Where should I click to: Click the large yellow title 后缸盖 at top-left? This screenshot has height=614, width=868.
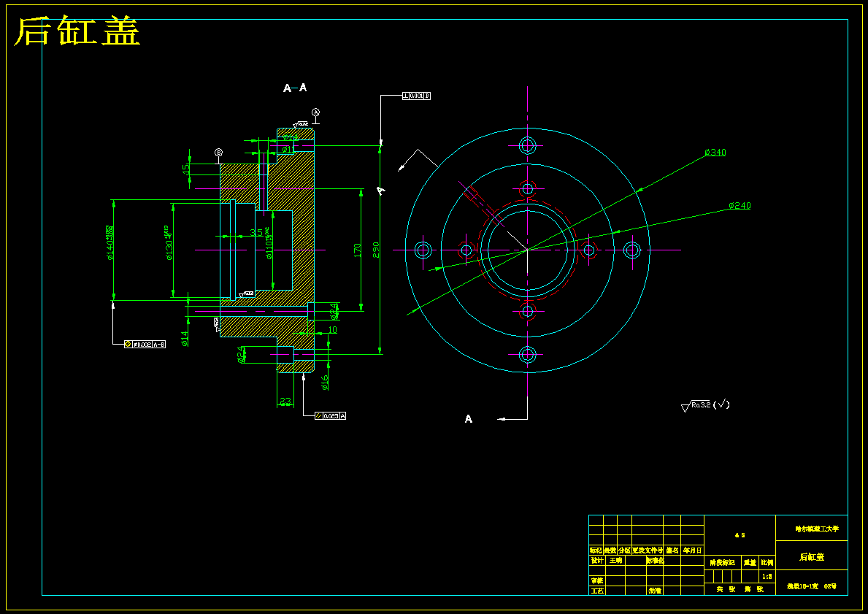coord(77,31)
